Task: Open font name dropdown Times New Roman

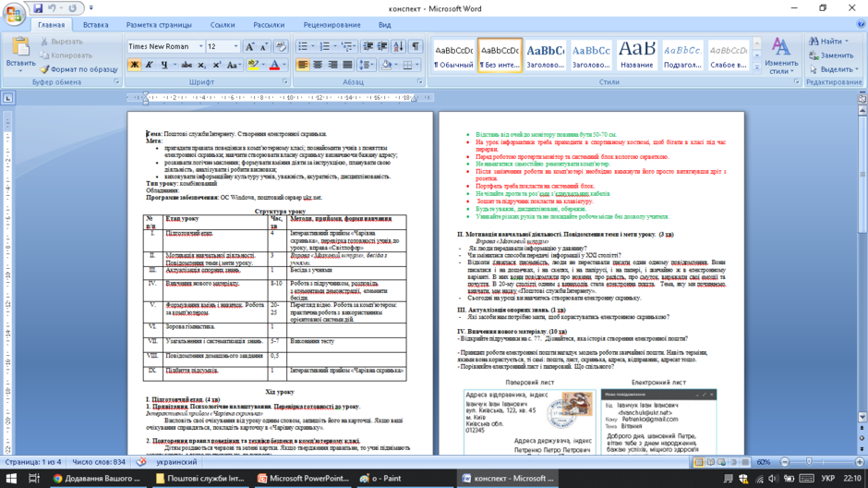Action: point(200,46)
